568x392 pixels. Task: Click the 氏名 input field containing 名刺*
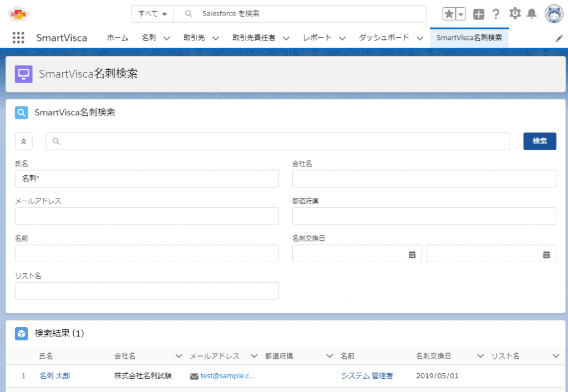(x=146, y=179)
